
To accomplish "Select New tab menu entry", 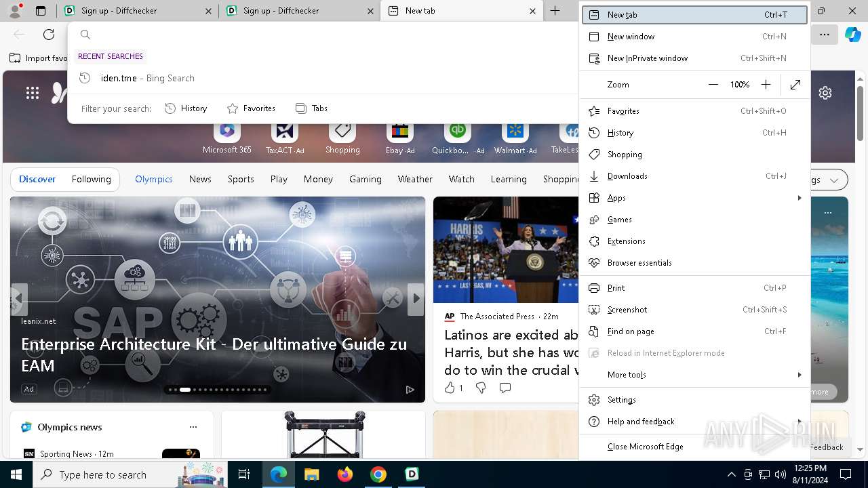I will (x=694, y=15).
